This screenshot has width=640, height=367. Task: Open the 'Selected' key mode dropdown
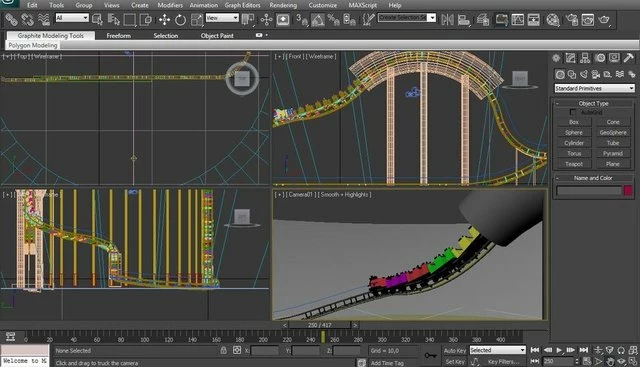(498, 350)
